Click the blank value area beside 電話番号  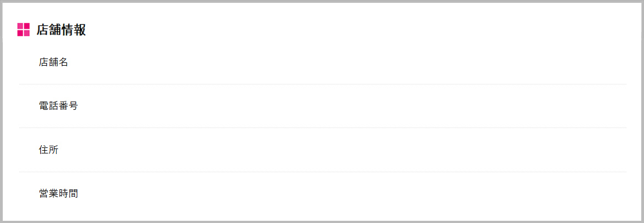click(x=353, y=106)
